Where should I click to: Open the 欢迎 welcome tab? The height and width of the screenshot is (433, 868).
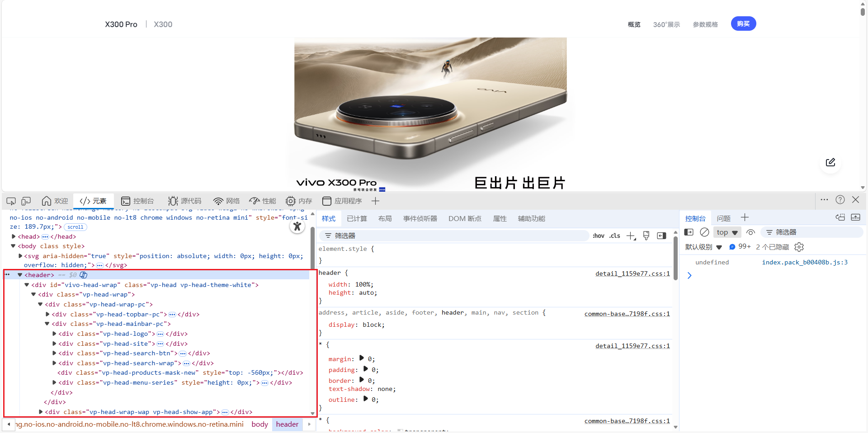[x=55, y=201]
